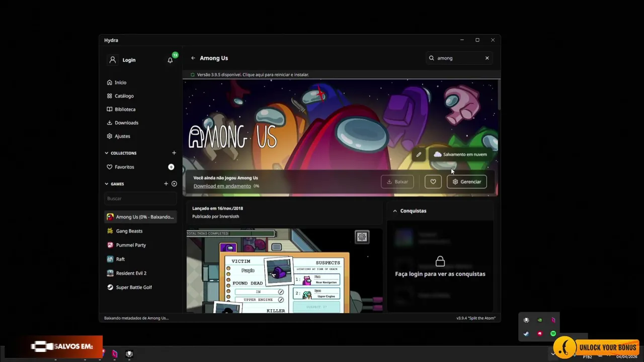
Task: Click the game screenshot thumbnail
Action: 284,270
